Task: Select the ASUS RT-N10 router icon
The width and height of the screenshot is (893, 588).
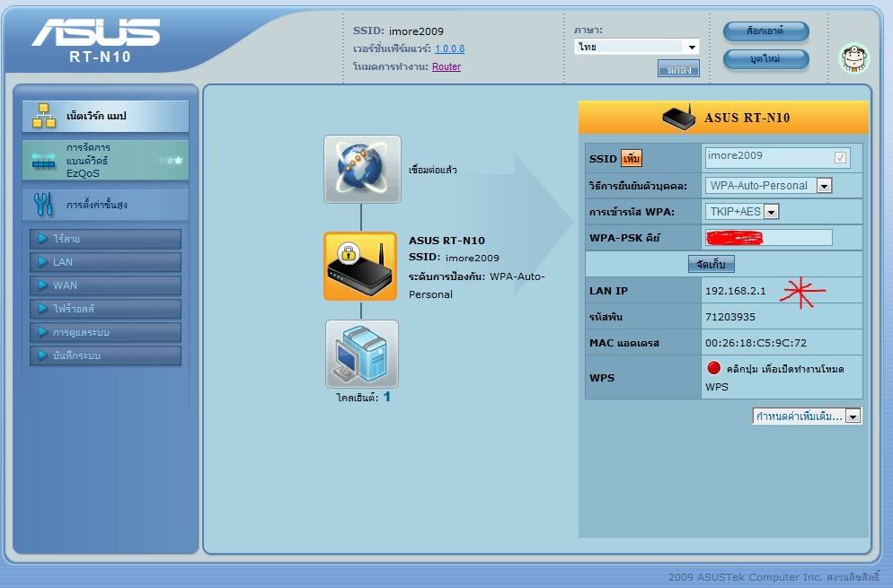Action: click(x=360, y=267)
